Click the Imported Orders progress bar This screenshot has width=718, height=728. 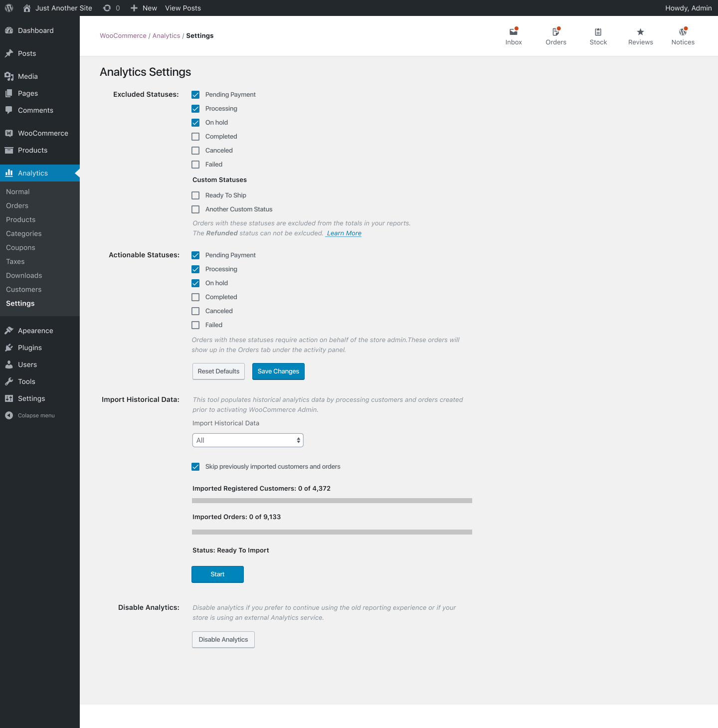click(332, 532)
